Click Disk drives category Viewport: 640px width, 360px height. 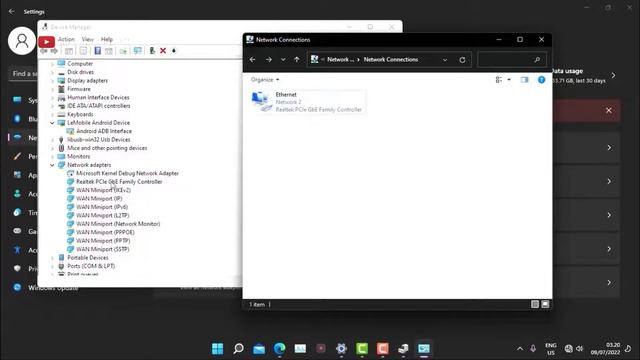pyautogui.click(x=80, y=72)
